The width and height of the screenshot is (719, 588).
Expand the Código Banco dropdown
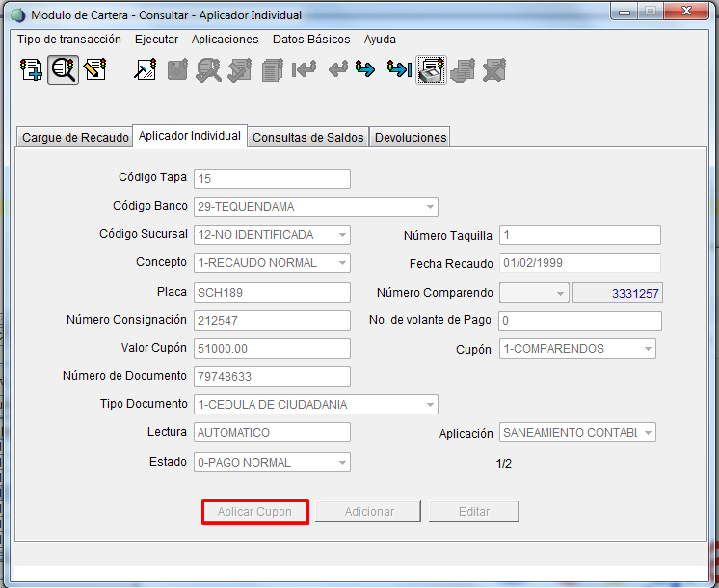pyautogui.click(x=429, y=207)
